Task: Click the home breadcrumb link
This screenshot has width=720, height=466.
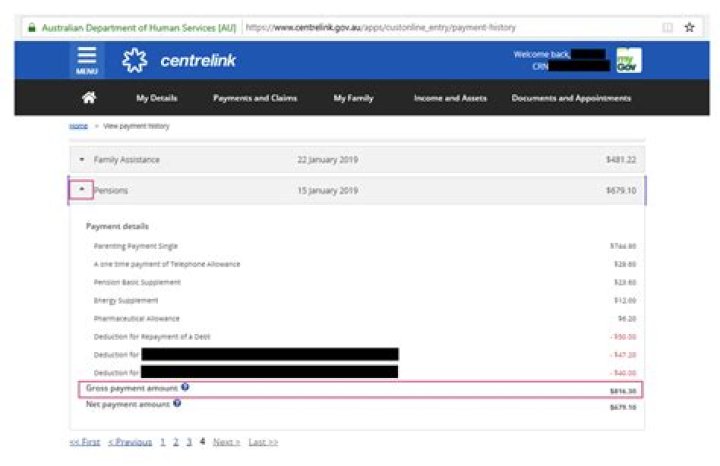Action: click(77, 126)
